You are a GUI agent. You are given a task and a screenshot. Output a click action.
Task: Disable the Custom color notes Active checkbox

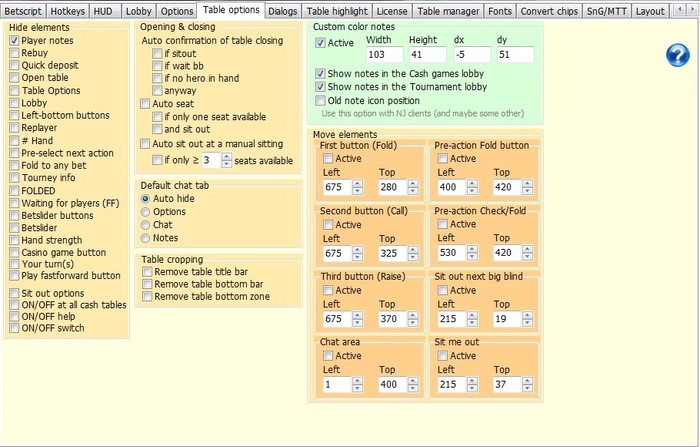coord(320,43)
